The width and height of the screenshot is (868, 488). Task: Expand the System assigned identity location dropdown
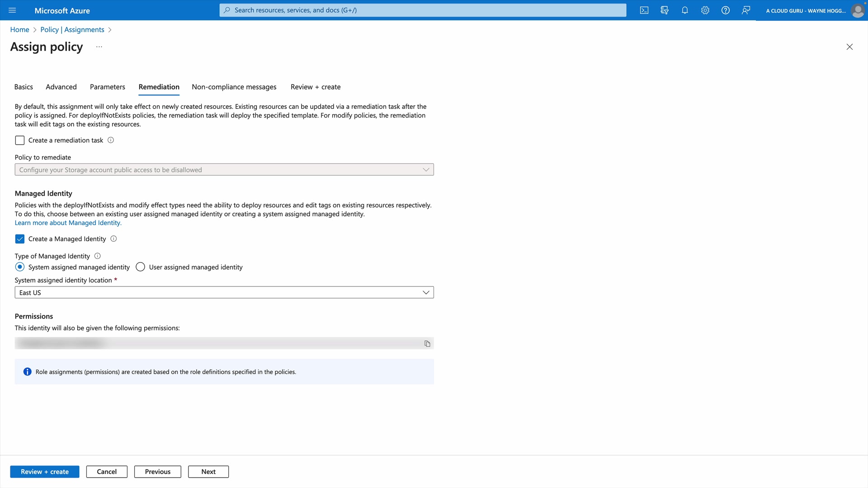point(224,292)
